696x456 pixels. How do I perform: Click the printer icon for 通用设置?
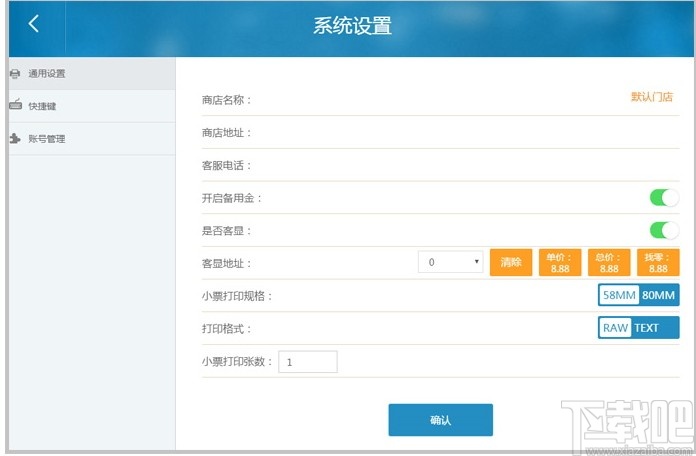pyautogui.click(x=14, y=74)
